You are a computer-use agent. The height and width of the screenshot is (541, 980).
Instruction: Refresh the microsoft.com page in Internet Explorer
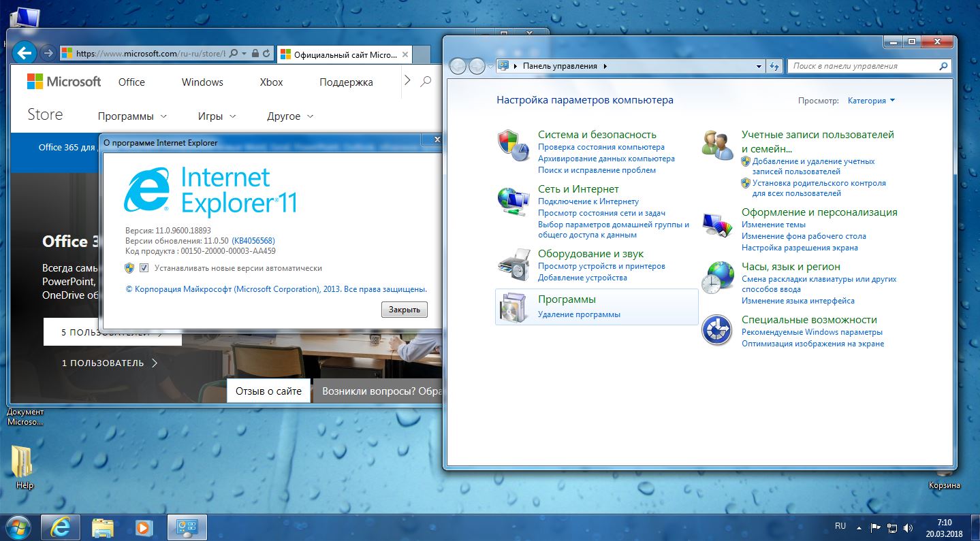[x=267, y=53]
